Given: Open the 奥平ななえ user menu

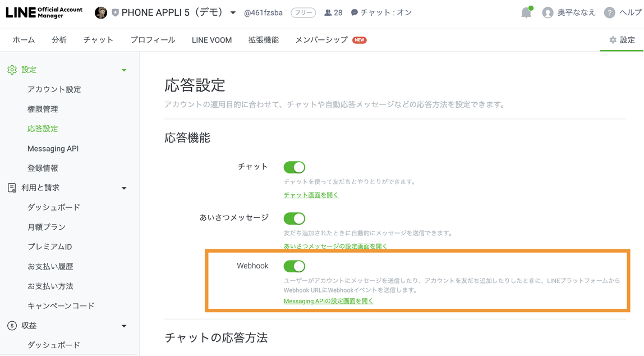Looking at the screenshot, I should click(576, 13).
